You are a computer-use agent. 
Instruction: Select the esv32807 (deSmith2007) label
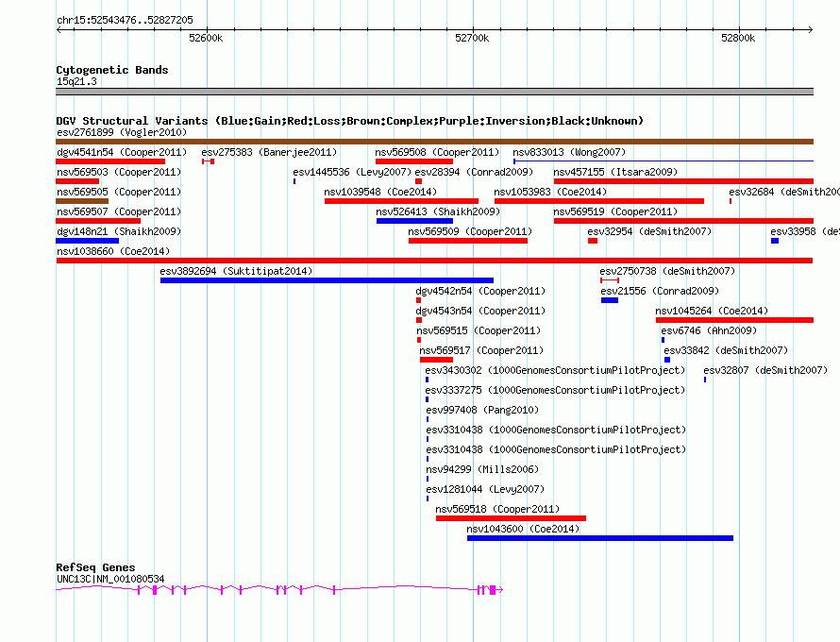click(765, 370)
